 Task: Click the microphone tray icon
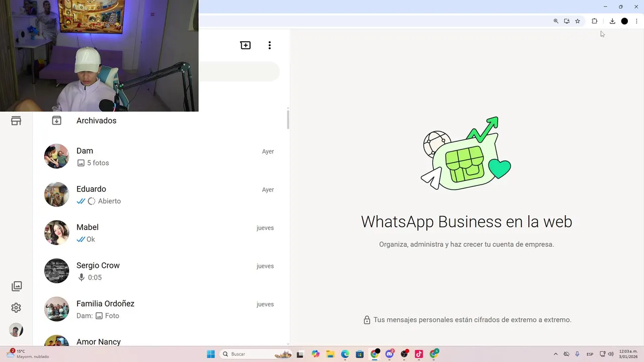coord(577,354)
